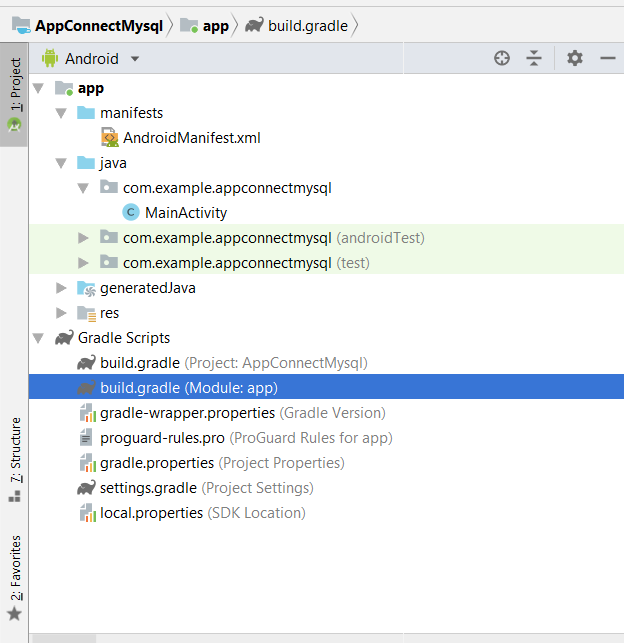Image resolution: width=624 pixels, height=643 pixels.
Task: Open the 2: Favorites side tab
Action: [x=15, y=577]
